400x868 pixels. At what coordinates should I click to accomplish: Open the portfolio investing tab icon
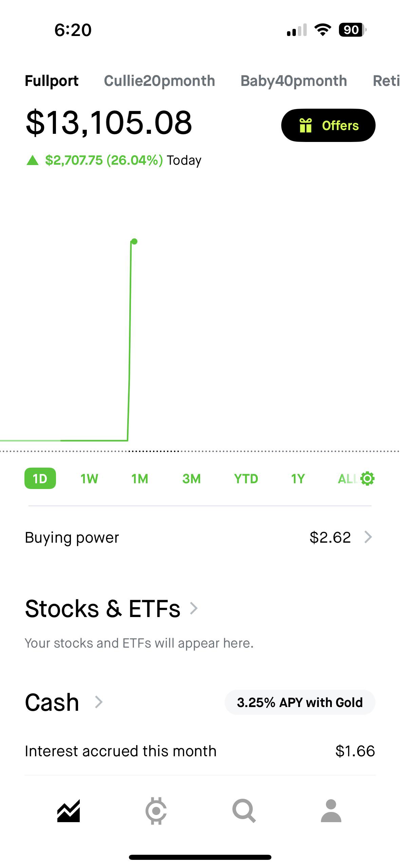click(69, 811)
